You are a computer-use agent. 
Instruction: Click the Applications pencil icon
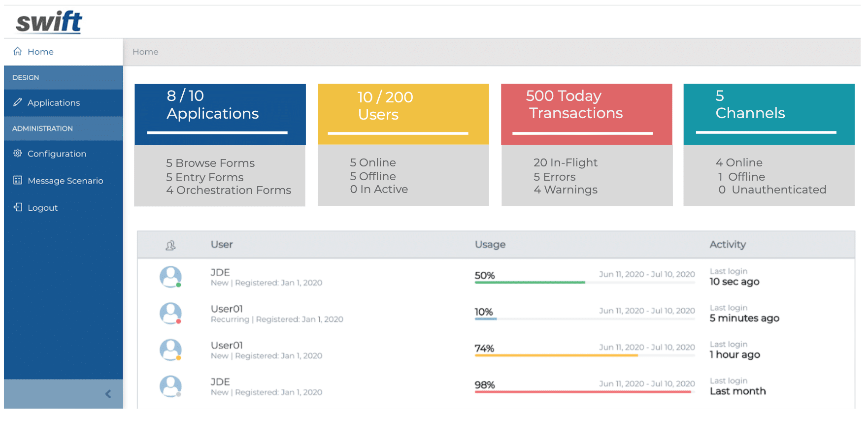18,102
